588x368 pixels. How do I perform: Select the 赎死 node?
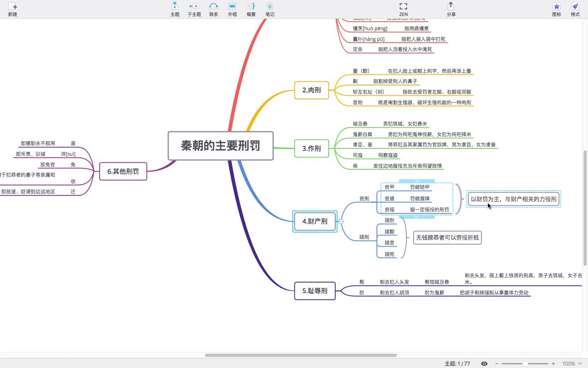390,254
